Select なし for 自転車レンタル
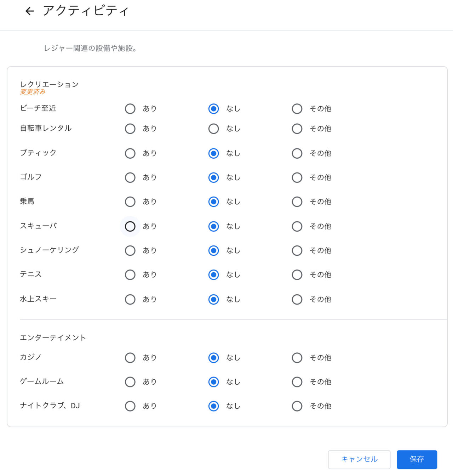The image size is (453, 476). (214, 129)
